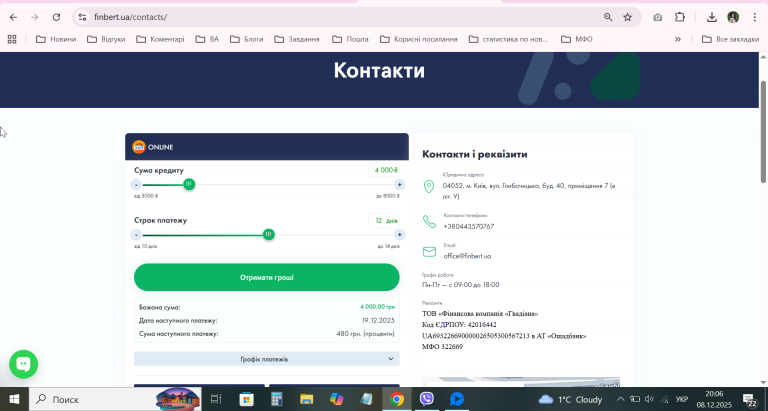Open the Завдання bookmarks folder
This screenshot has width=768, height=411.
coord(297,39)
